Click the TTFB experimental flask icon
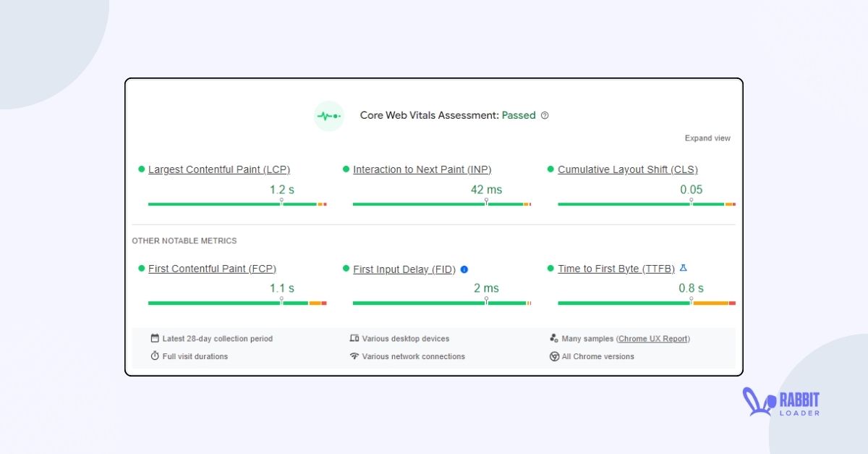868x454 pixels. pyautogui.click(x=683, y=268)
